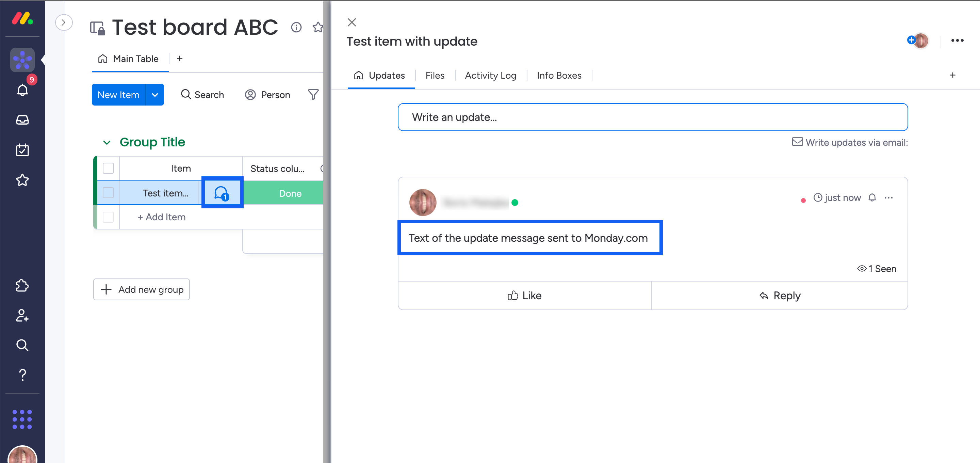Click the board filter funnel icon
The image size is (980, 463).
pos(313,95)
